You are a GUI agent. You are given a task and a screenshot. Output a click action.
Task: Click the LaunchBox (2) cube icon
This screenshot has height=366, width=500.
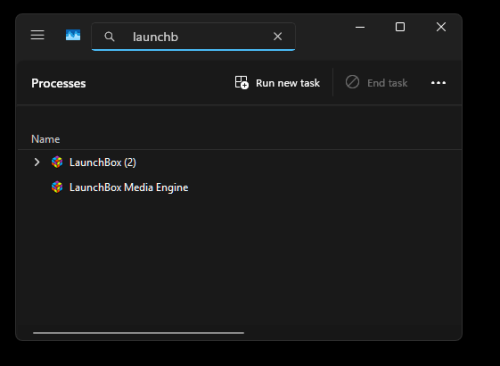pyautogui.click(x=57, y=162)
